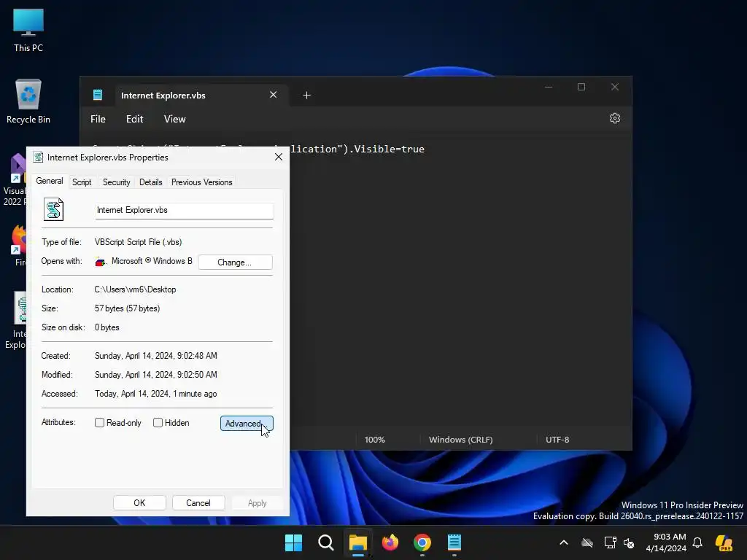Click the Advanced... attributes button
The width and height of the screenshot is (747, 560).
coord(247,424)
